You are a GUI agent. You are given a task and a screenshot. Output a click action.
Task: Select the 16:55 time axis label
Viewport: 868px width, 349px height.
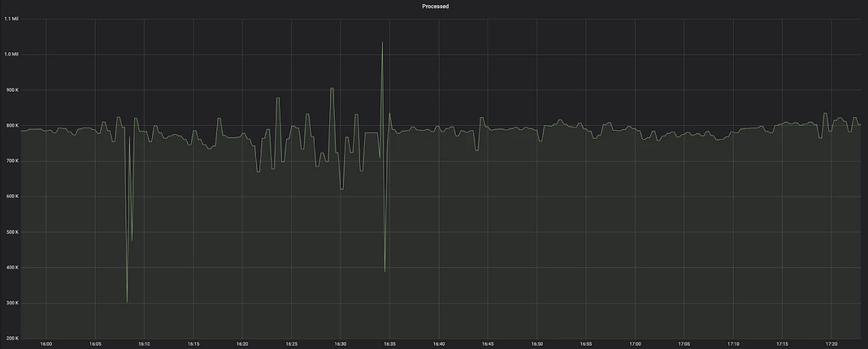click(586, 343)
